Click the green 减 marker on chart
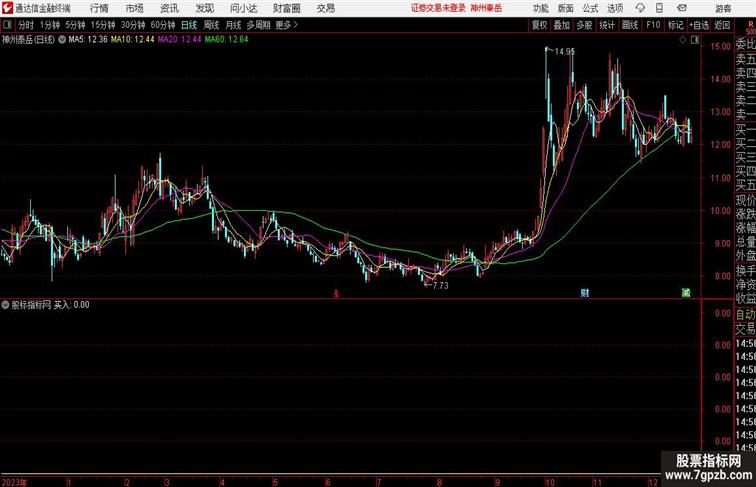The height and width of the screenshot is (487, 756). (686, 292)
